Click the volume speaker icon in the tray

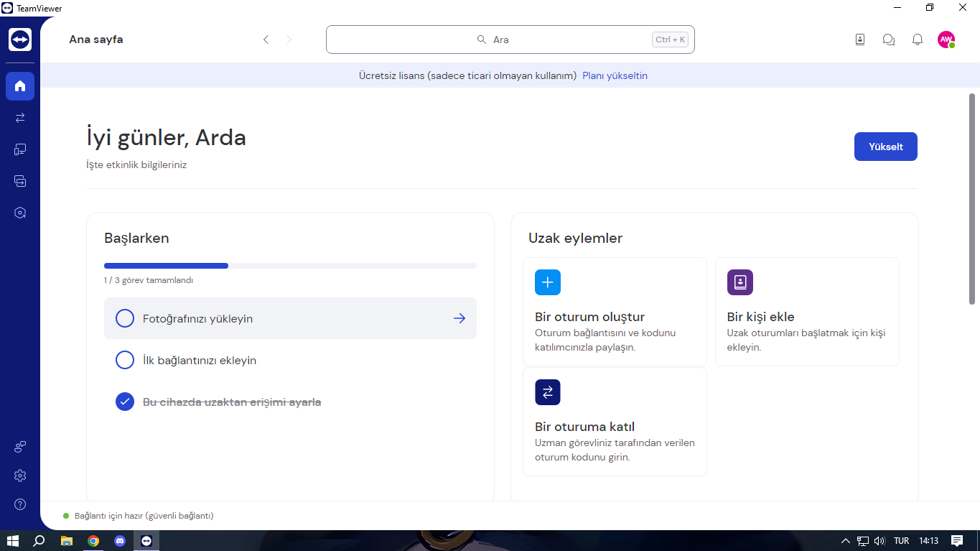(x=879, y=541)
